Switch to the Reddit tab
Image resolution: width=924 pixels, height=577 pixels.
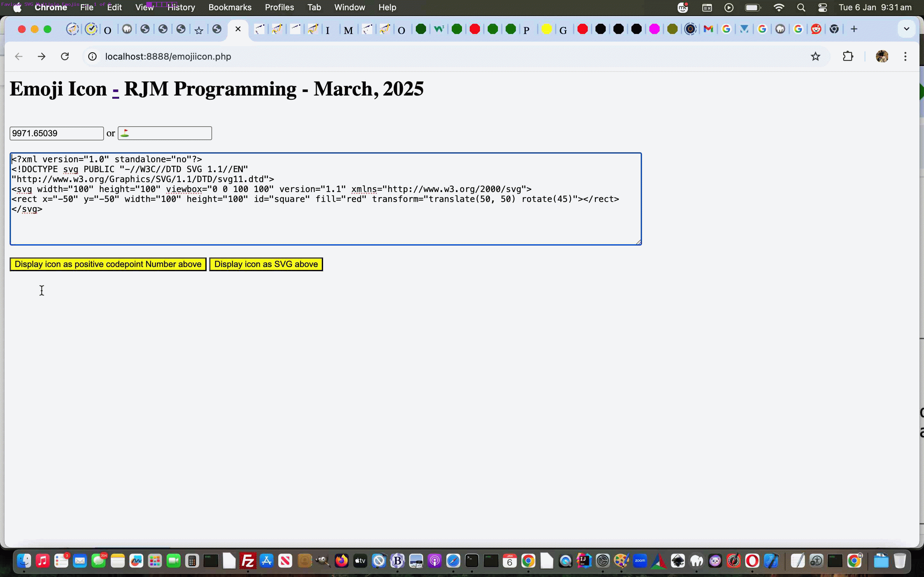click(x=816, y=29)
